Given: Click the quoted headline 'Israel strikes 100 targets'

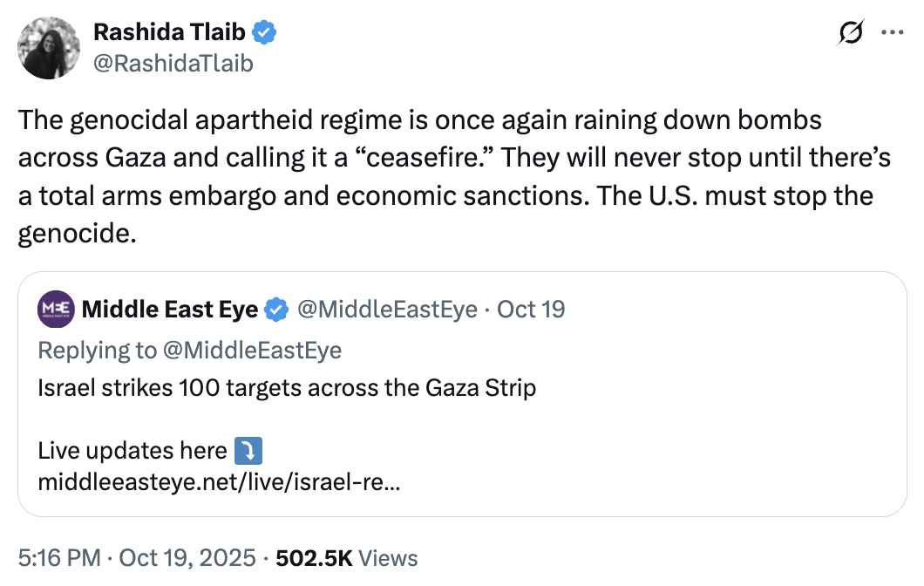Looking at the screenshot, I should [x=287, y=387].
